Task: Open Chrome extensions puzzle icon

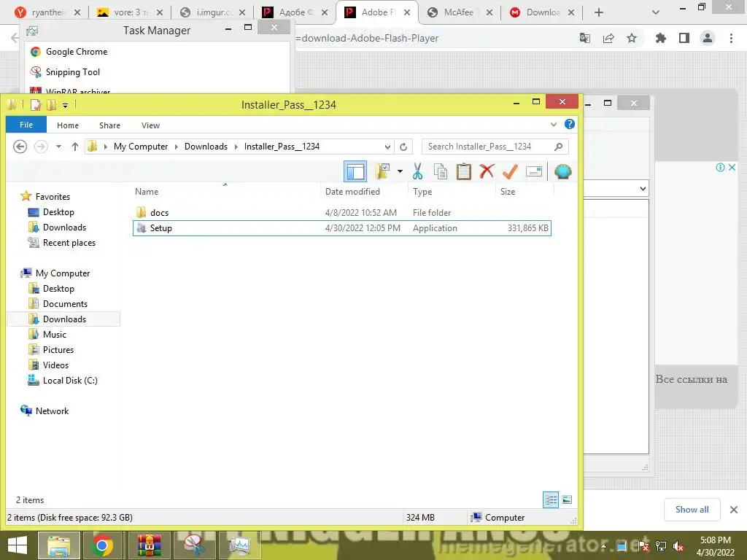Action: (x=660, y=38)
